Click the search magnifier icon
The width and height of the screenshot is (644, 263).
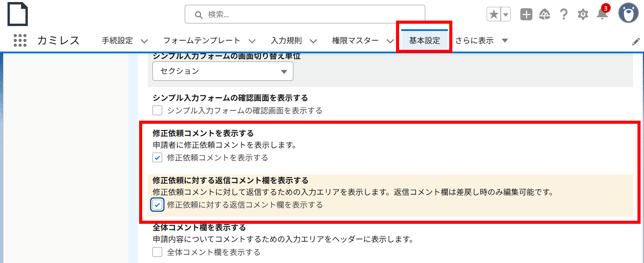point(199,15)
